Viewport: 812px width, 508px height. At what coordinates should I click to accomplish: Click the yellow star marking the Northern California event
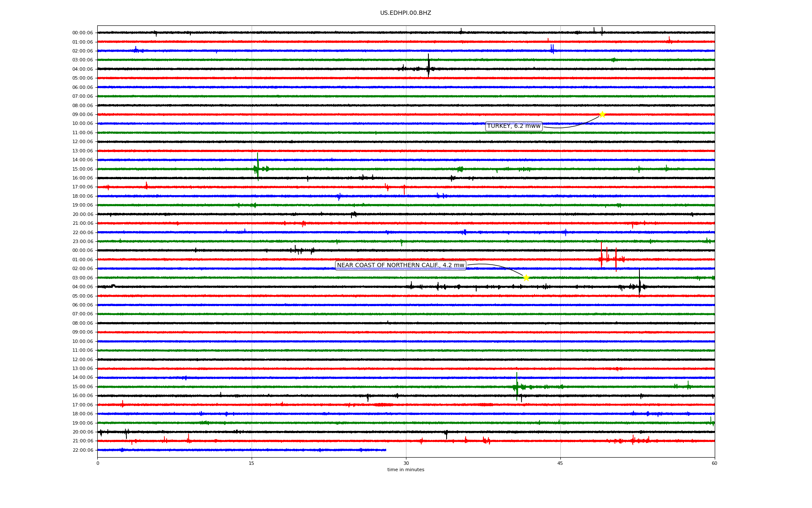526,278
